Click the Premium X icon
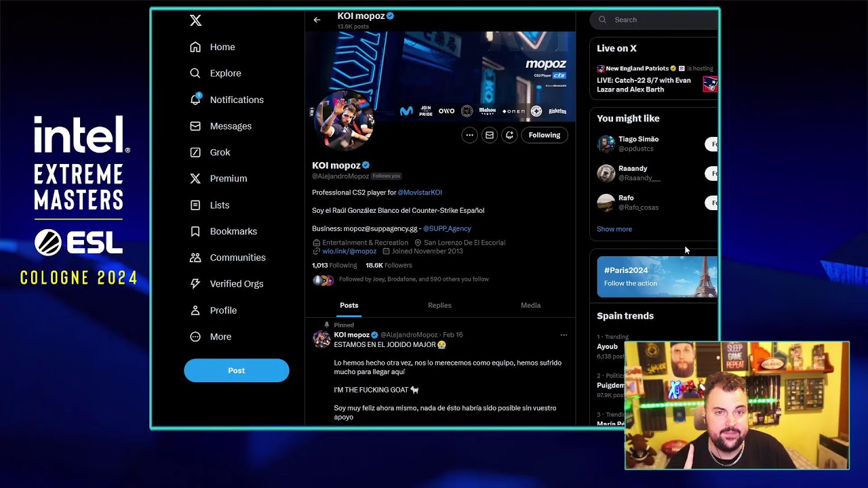This screenshot has width=868, height=488. (195, 178)
